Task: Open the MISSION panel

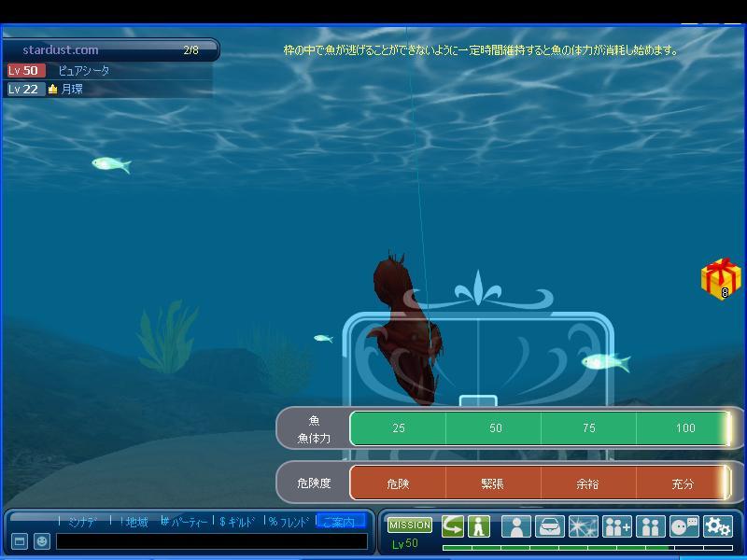Action: (x=409, y=525)
